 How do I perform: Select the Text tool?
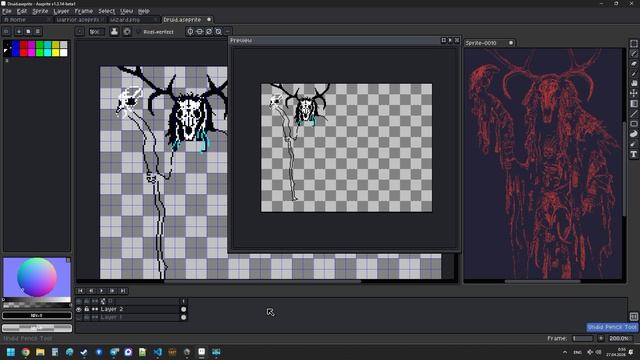click(633, 154)
